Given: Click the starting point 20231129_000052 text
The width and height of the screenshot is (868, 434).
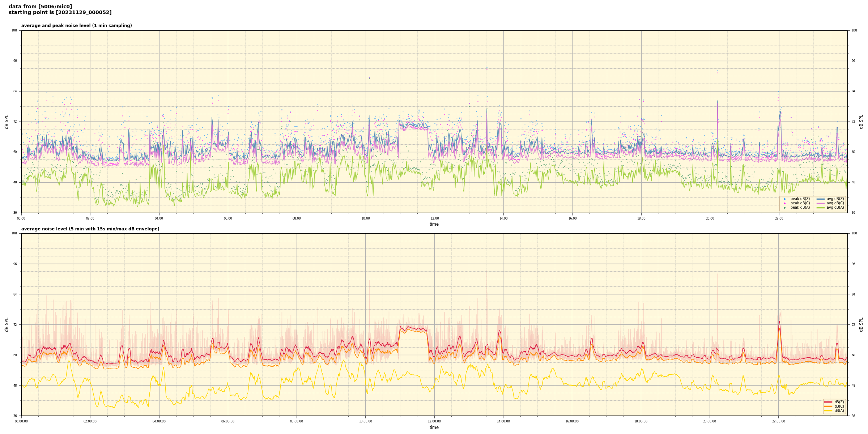Looking at the screenshot, I should pyautogui.click(x=60, y=13).
